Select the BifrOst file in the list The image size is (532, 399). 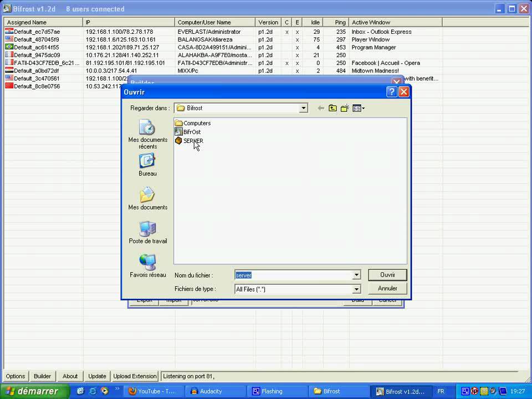click(188, 132)
